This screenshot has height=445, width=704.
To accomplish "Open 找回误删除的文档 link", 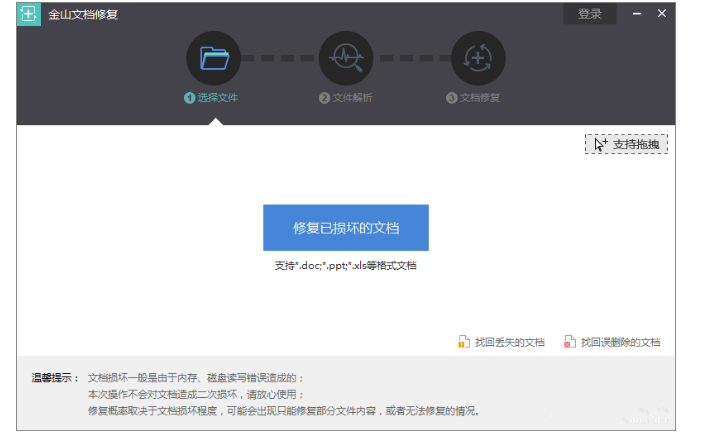I will [620, 342].
